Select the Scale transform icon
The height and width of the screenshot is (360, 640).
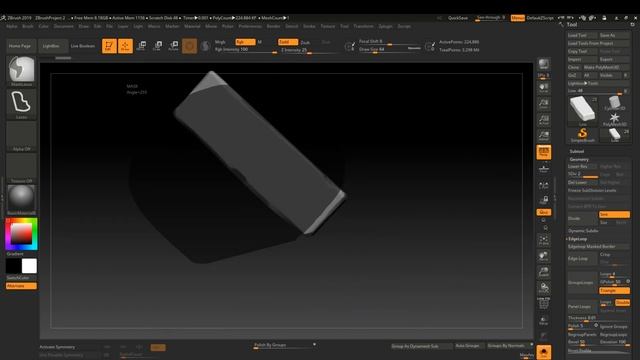click(157, 46)
